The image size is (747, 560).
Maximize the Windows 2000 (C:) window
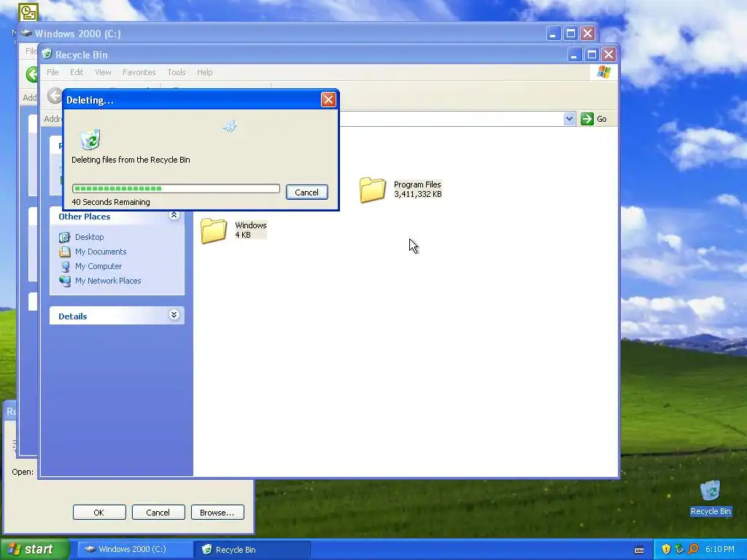(570, 34)
